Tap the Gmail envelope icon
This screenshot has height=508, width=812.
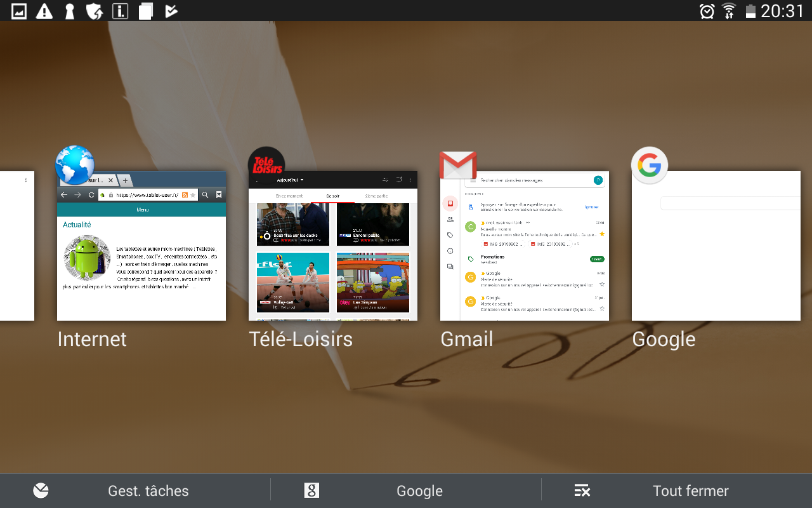[x=458, y=166]
